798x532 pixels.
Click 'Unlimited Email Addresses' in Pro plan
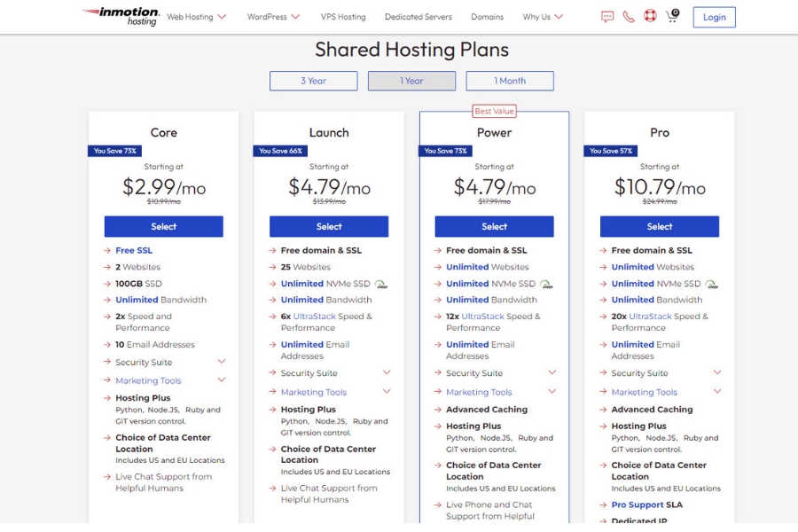pyautogui.click(x=645, y=350)
